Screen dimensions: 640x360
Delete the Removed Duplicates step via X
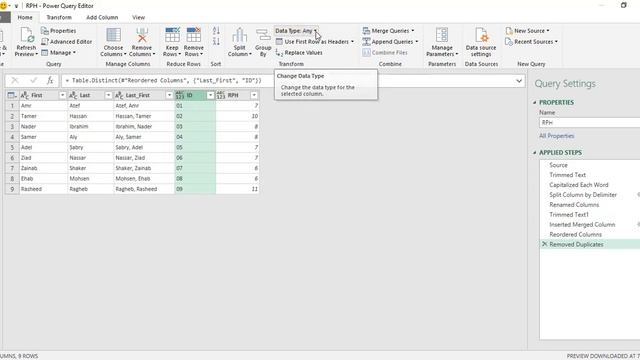[544, 244]
